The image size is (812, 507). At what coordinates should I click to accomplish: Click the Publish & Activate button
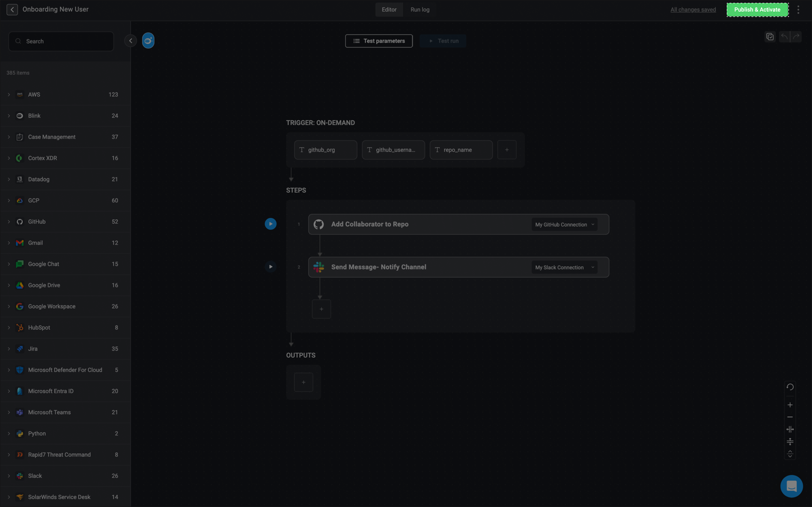[757, 9]
